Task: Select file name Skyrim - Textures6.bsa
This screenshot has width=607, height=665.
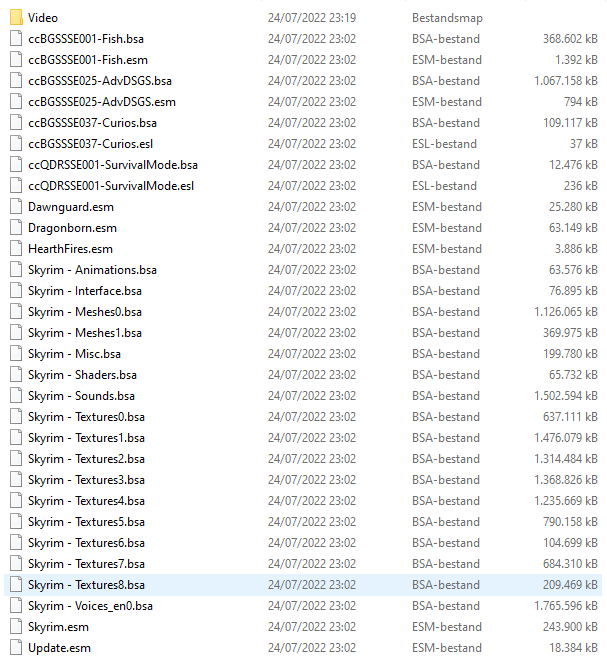Action: click(87, 542)
